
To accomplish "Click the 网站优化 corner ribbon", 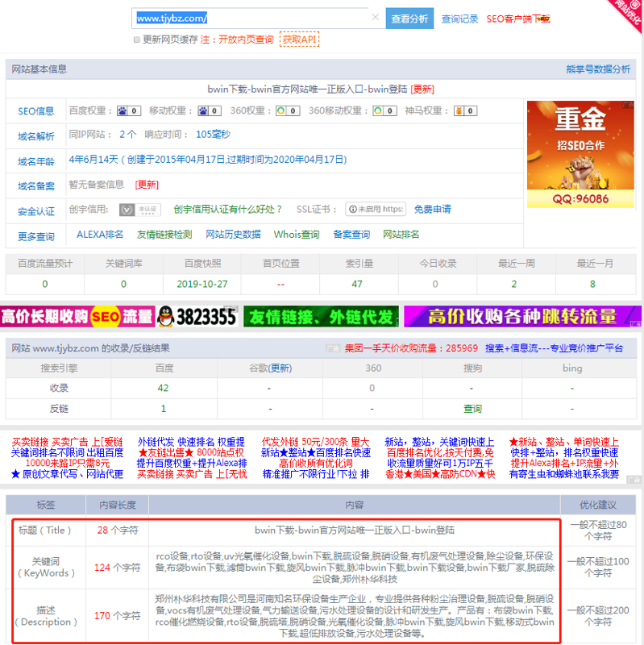I will [x=628, y=15].
